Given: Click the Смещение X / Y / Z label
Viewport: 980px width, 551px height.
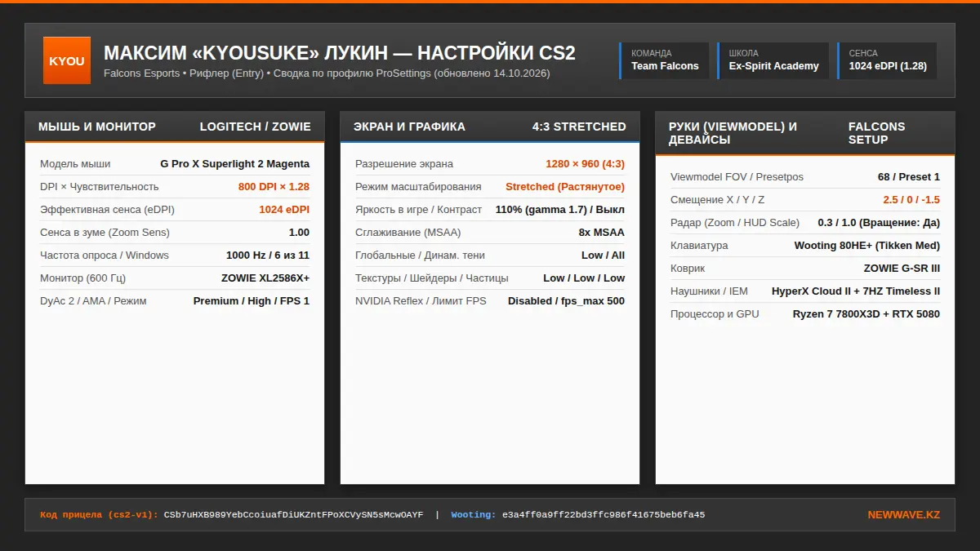Looking at the screenshot, I should [717, 199].
